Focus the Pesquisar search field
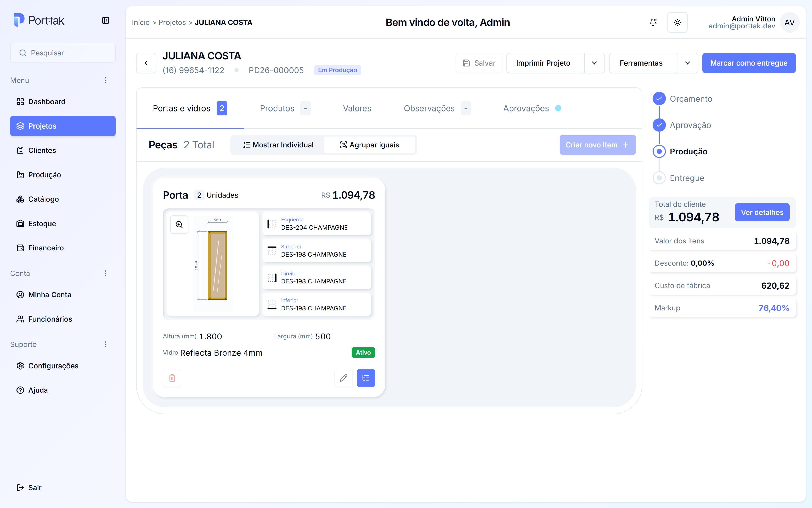This screenshot has width=812, height=508. coord(63,53)
